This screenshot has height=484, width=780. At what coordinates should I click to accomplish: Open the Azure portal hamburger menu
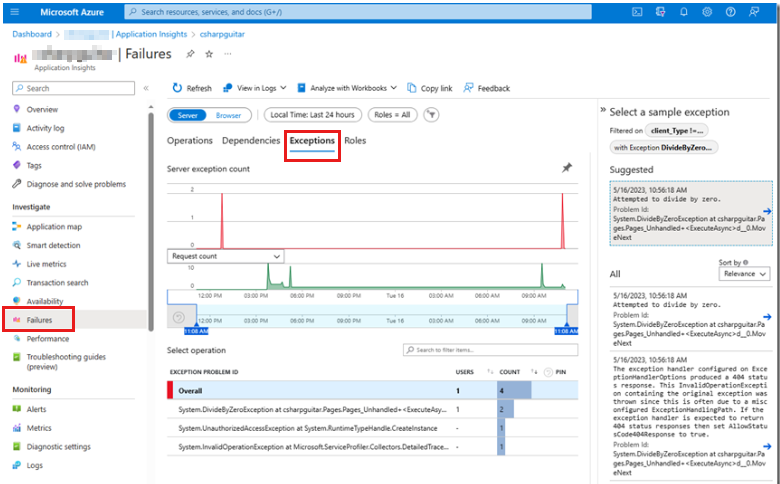14,12
